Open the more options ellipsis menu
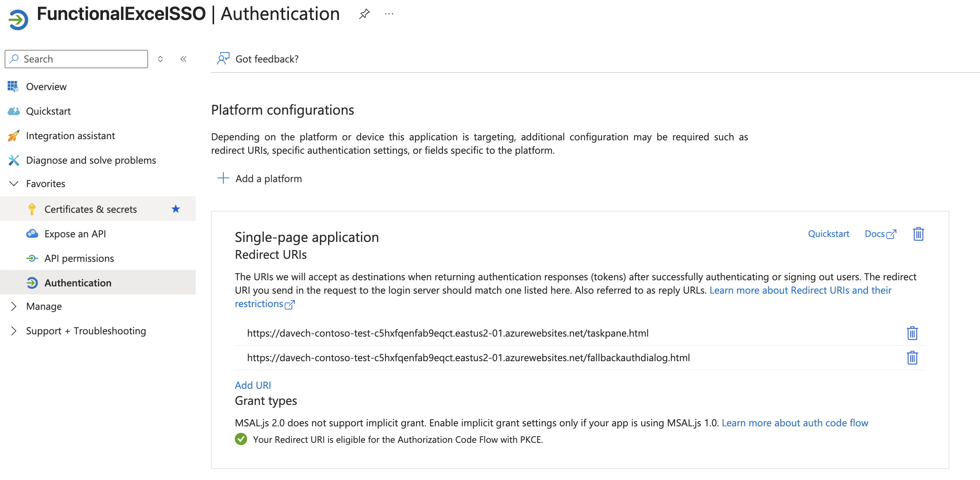 tap(389, 14)
